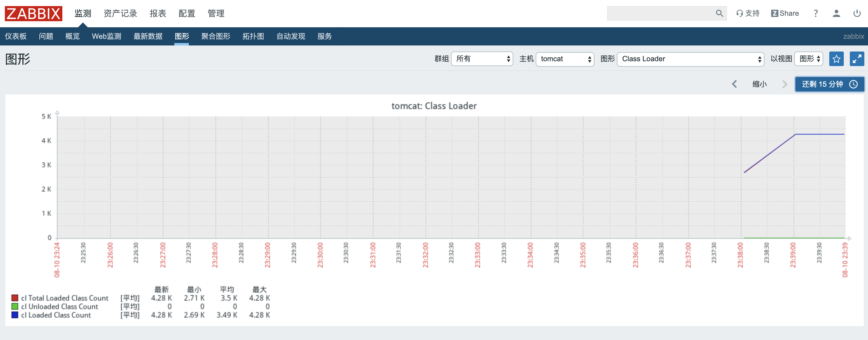
Task: Click 缩小 zoom out button
Action: click(760, 84)
